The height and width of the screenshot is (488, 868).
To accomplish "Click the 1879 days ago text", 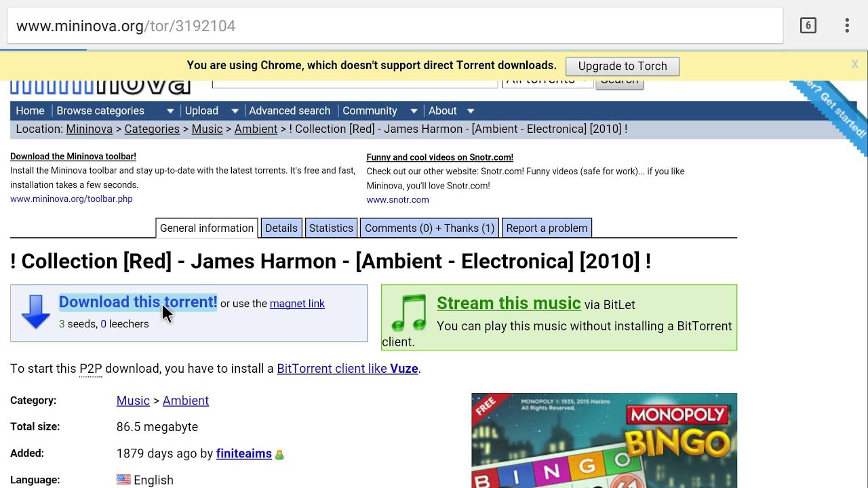I will click(157, 453).
